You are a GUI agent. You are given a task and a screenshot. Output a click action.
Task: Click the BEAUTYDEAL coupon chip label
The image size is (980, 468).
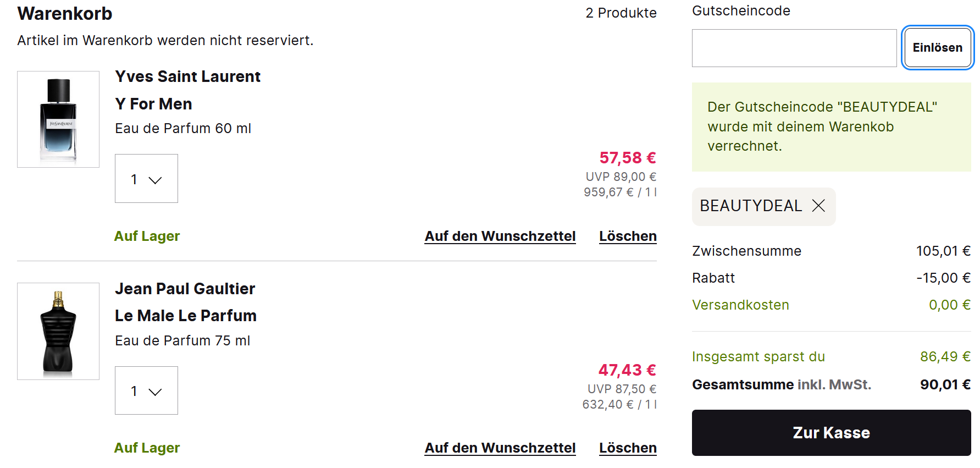coord(750,206)
